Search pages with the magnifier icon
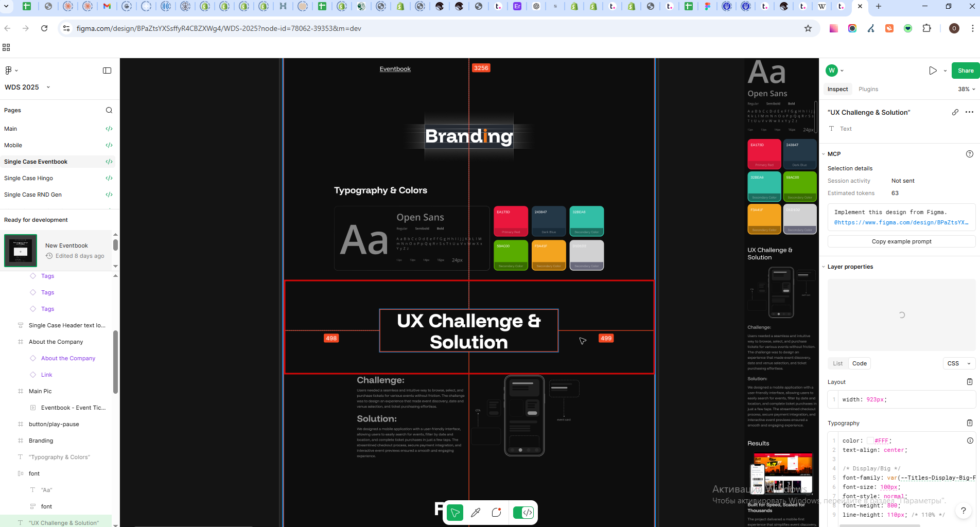This screenshot has height=527, width=980. click(109, 110)
